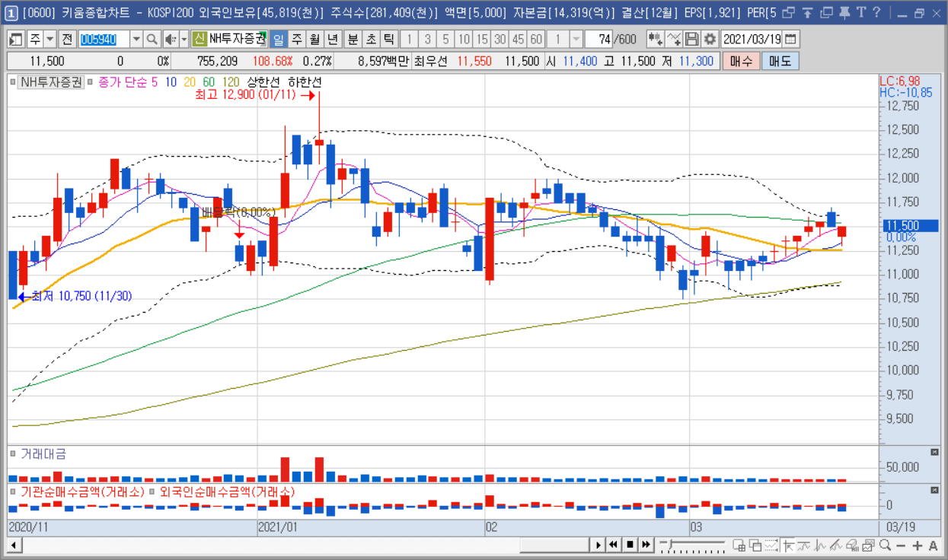Click the crosshair cursor tool icon

coord(788,546)
